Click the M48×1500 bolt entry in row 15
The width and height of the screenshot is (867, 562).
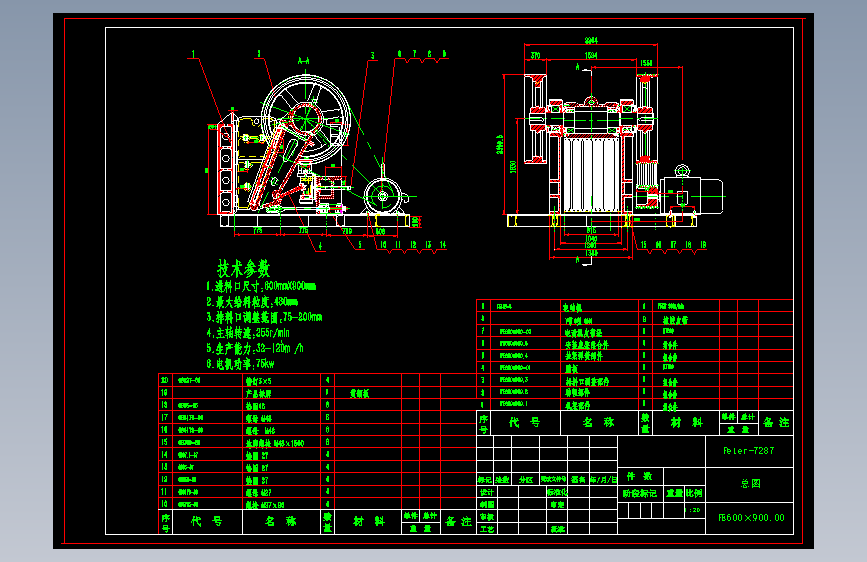tap(274, 443)
